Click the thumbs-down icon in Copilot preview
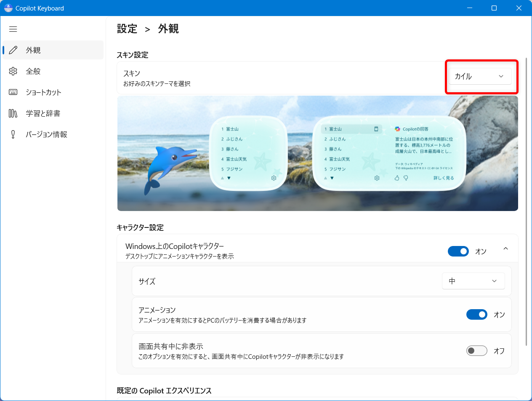 coord(406,178)
